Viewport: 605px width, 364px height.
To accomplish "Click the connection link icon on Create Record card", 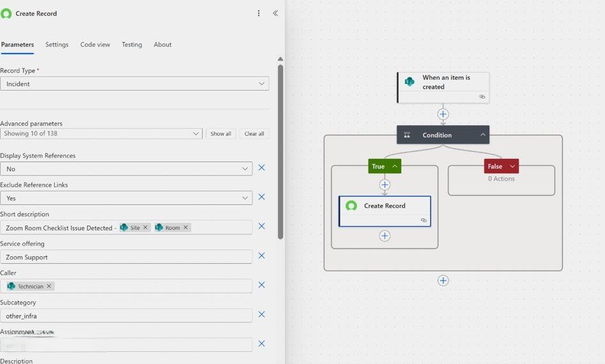I will coord(424,220).
